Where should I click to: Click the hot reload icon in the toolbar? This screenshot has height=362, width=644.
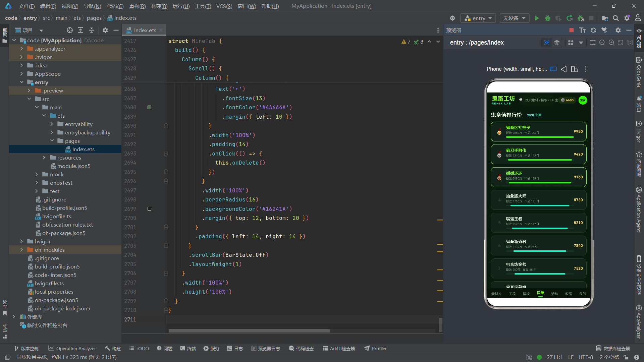[x=570, y=18]
